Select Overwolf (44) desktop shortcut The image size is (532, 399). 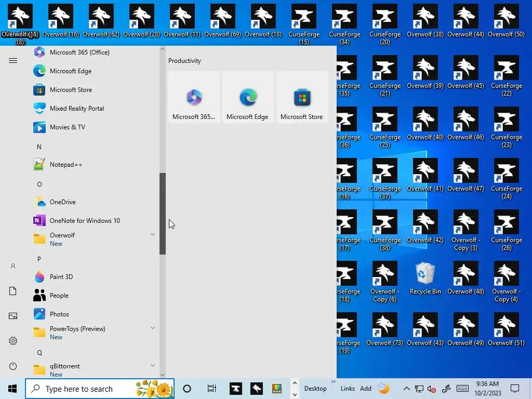466,20
